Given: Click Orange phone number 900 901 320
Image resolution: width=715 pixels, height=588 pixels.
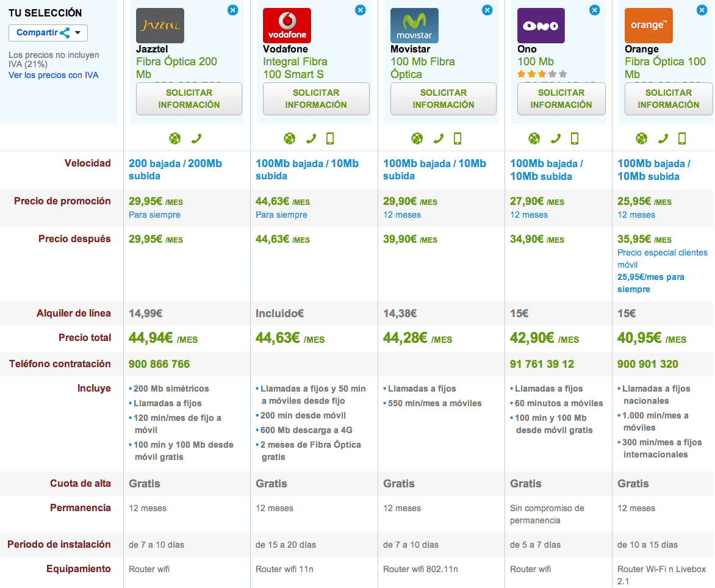Looking at the screenshot, I should point(647,364).
